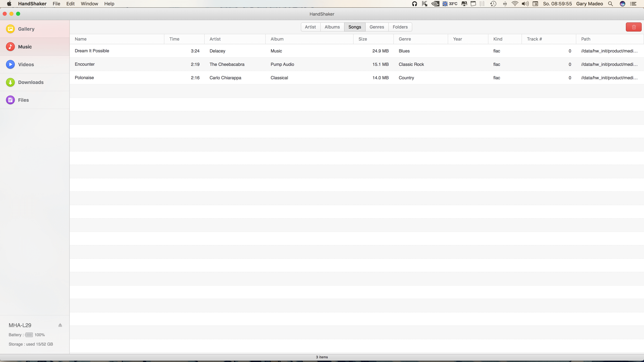Open macOS Spotlight search icon

(610, 4)
